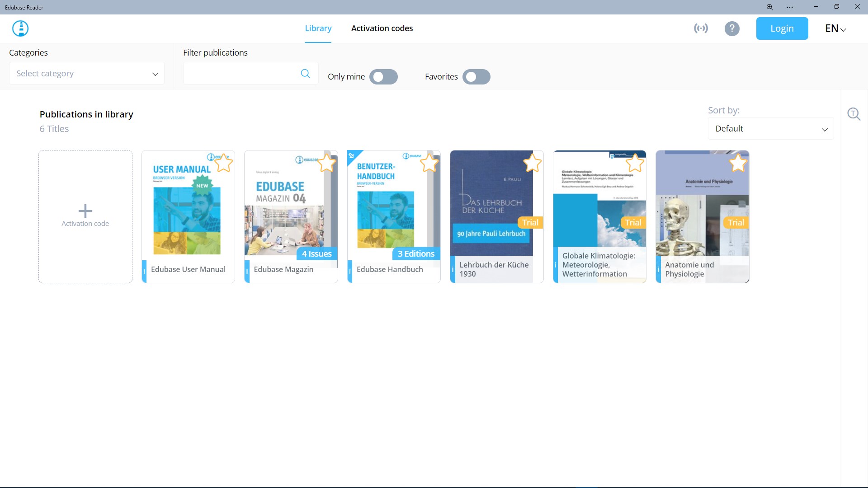
Task: Toggle the Only mine switch
Action: 383,77
